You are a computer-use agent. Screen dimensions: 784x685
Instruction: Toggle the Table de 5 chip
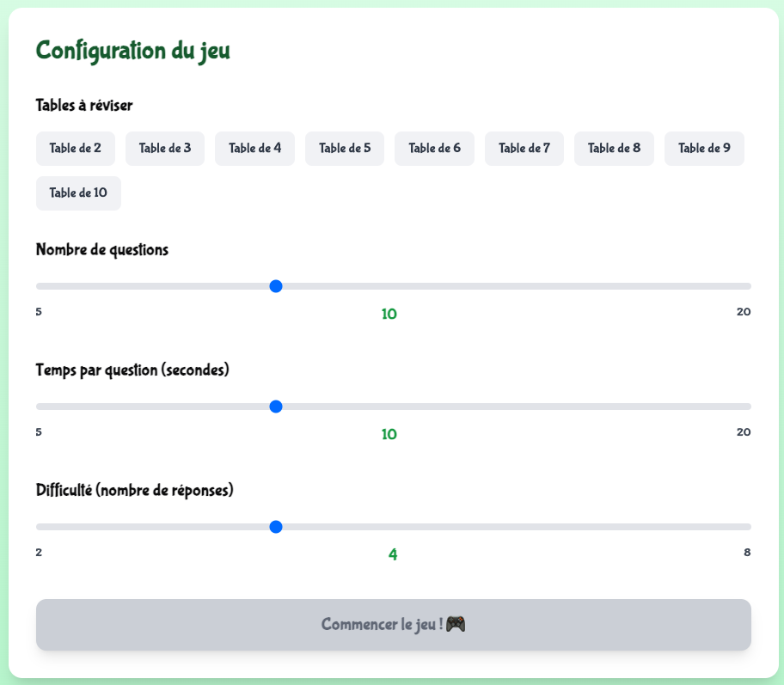345,149
